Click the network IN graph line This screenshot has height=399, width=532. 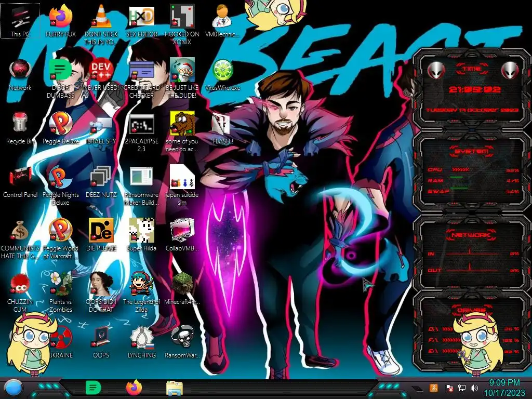(472, 253)
